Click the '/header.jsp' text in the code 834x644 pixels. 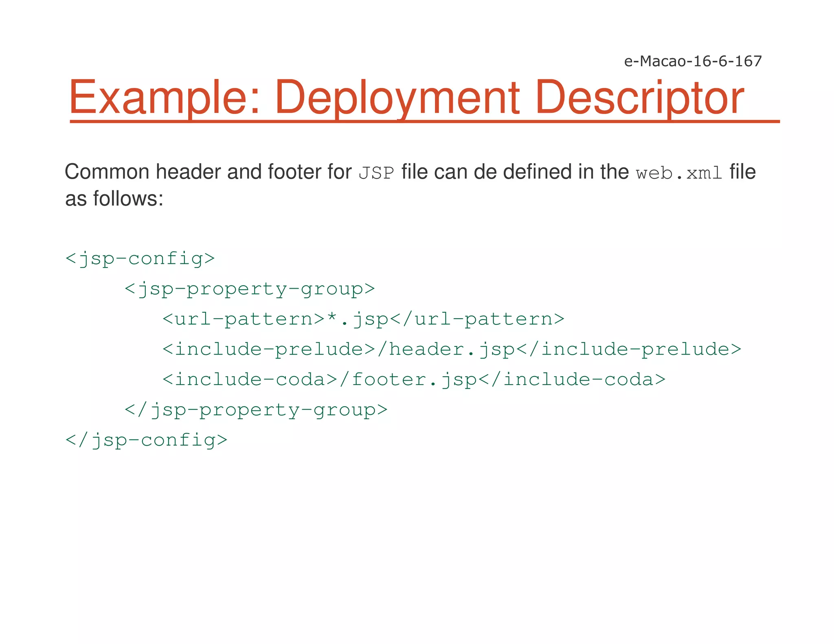click(446, 349)
